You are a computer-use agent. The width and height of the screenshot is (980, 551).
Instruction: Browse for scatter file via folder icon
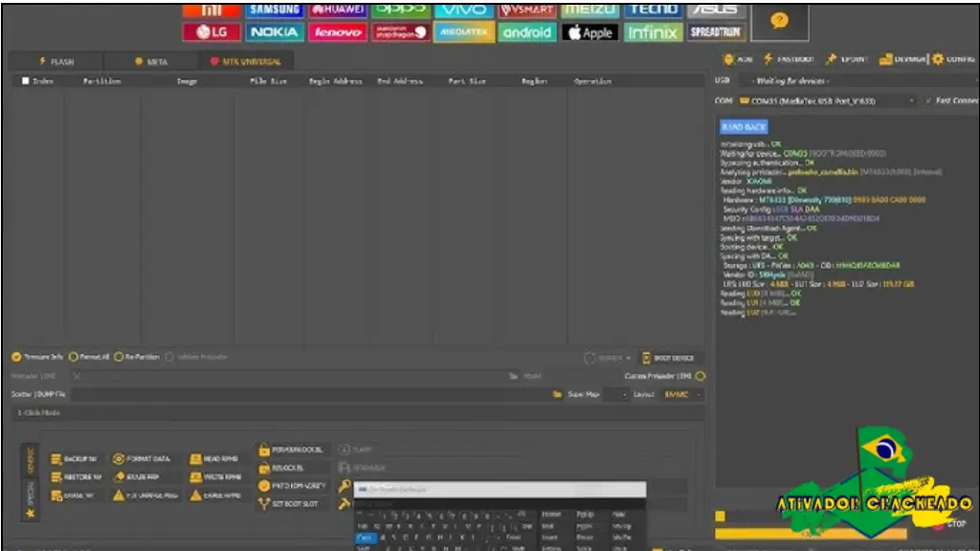point(557,394)
